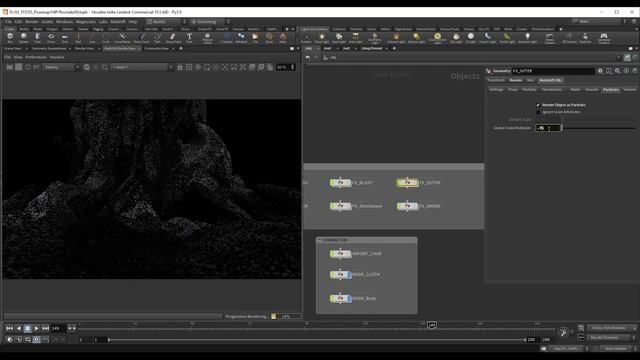Image resolution: width=640 pixels, height=360 pixels.
Task: Select the Spray Paint shelf tool
Action: point(173,38)
